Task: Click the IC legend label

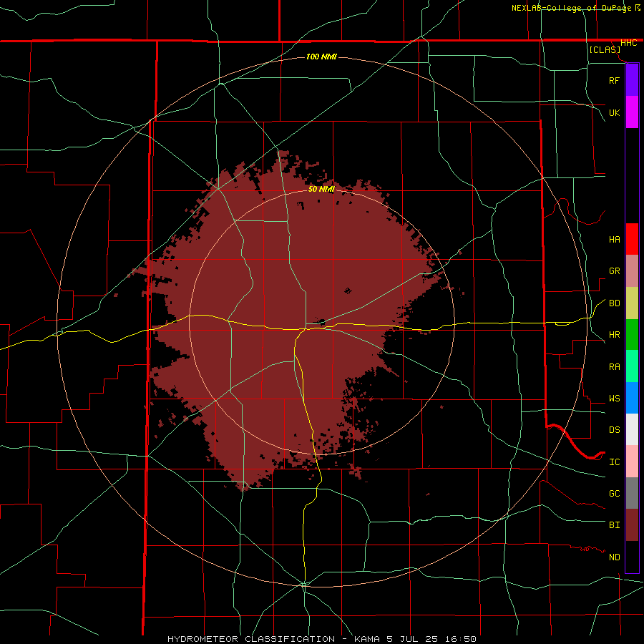Action: (x=614, y=462)
